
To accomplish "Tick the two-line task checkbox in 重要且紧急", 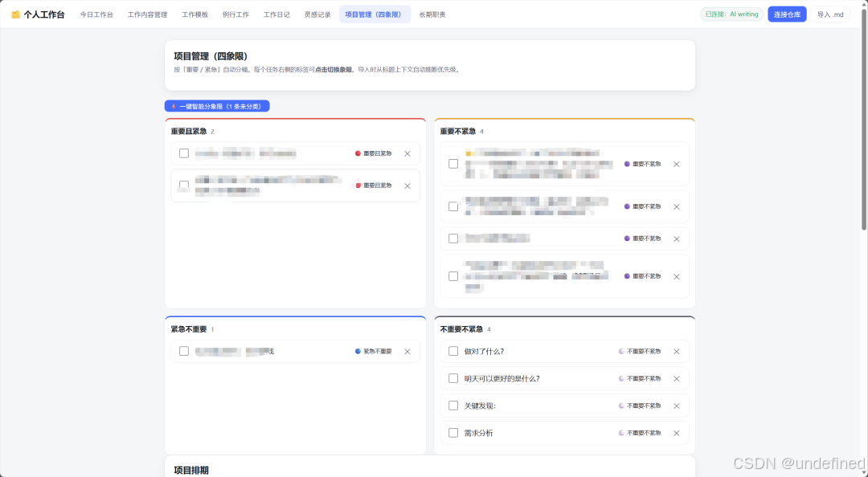I will pos(184,185).
